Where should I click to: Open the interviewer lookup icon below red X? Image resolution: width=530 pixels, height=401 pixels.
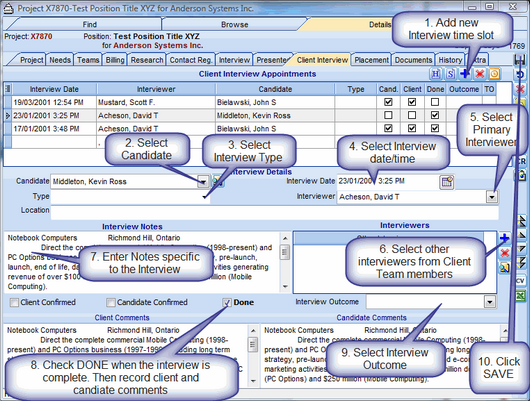(504, 268)
